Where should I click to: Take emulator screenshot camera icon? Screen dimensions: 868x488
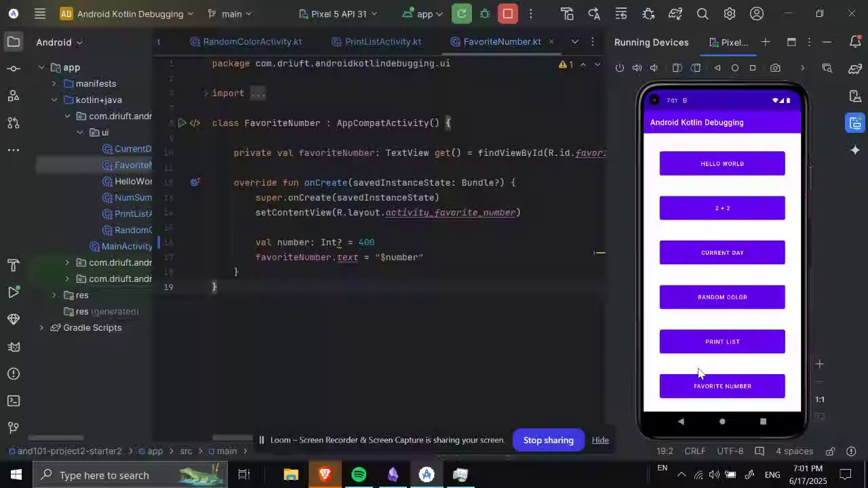[775, 68]
